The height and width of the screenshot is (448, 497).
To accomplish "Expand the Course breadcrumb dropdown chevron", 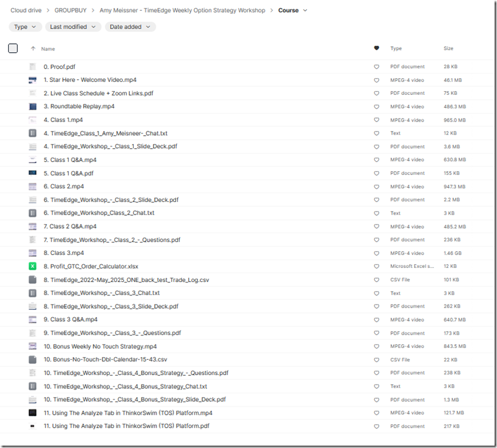I will 305,11.
